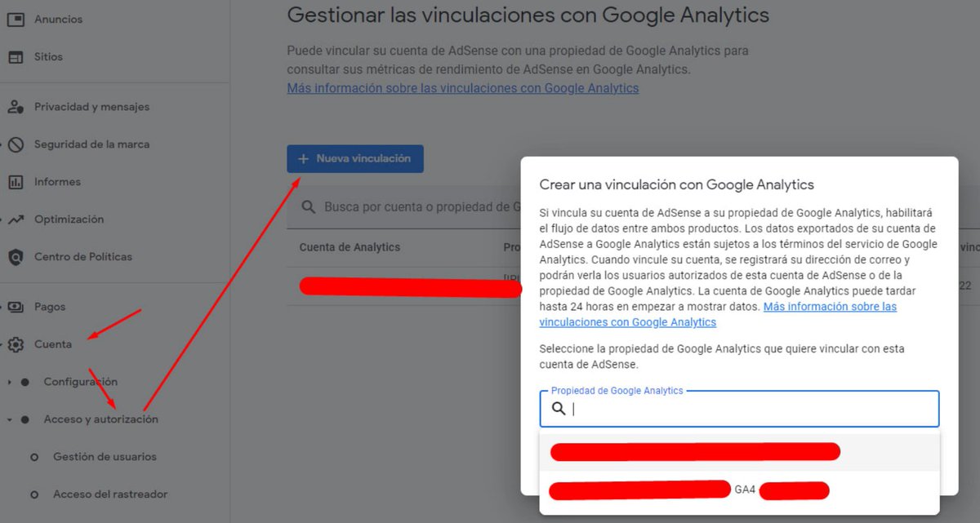Open Cuenta via the gear icon

coord(15,343)
